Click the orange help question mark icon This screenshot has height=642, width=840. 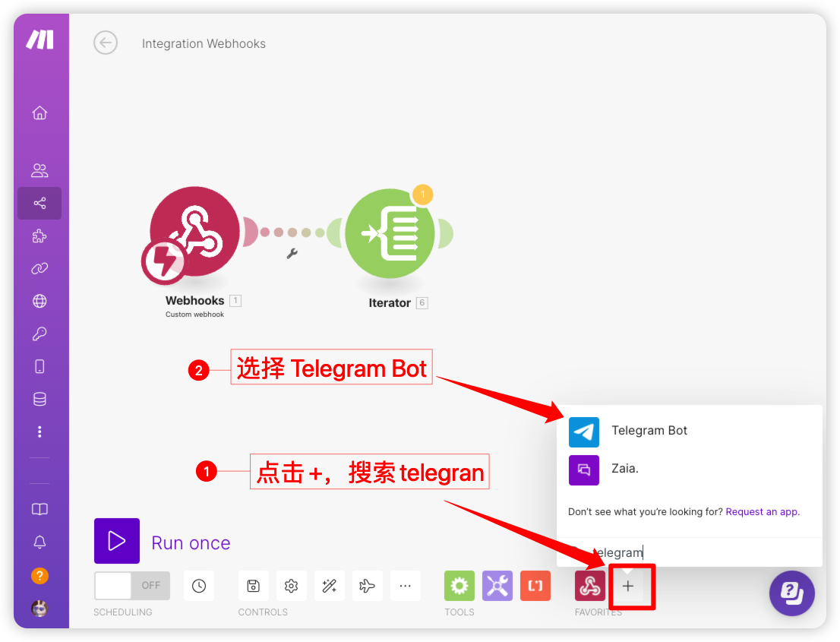[x=39, y=576]
